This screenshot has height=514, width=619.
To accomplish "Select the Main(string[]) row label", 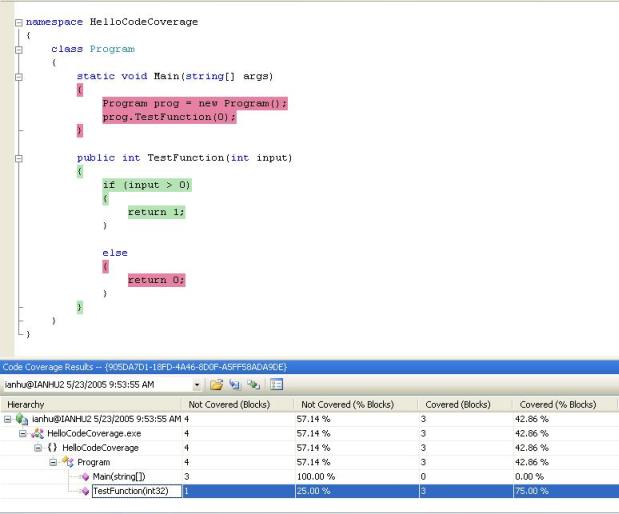I will (119, 476).
